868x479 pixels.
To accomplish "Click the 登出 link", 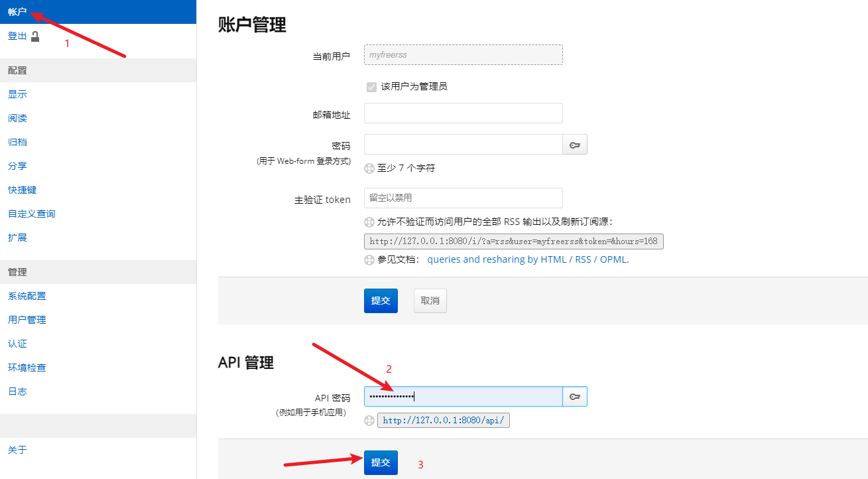I will (17, 36).
